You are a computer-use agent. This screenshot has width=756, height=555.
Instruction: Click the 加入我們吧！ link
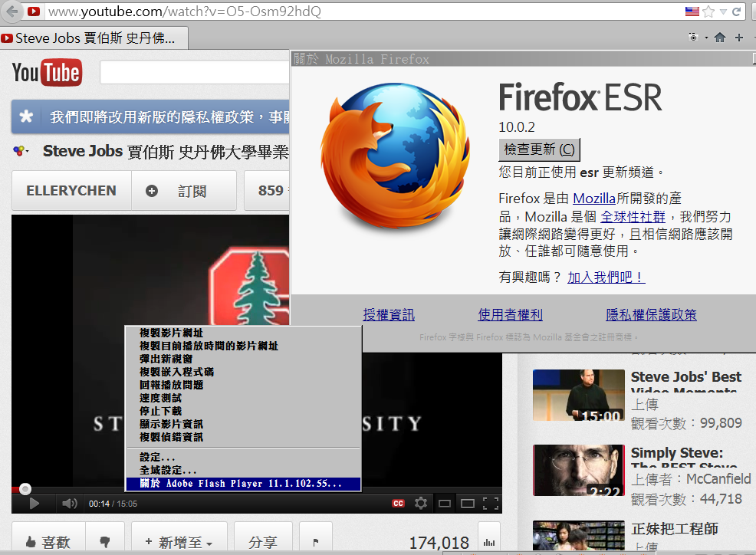pos(606,277)
